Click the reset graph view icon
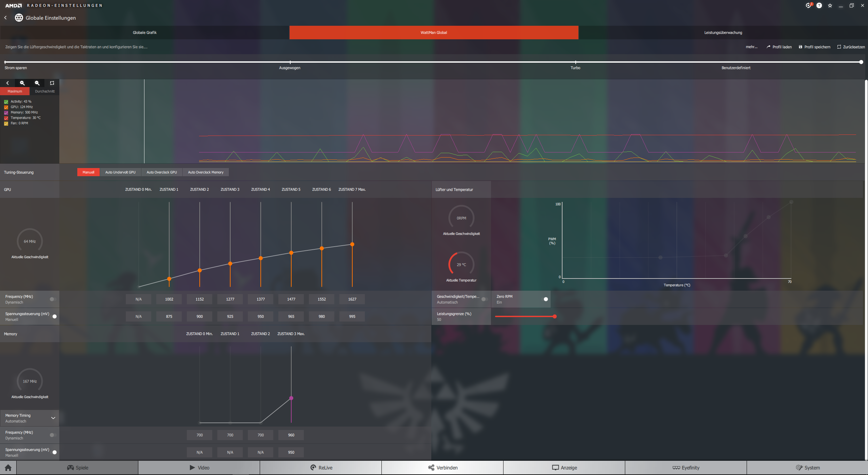This screenshot has width=868, height=475. coord(52,83)
